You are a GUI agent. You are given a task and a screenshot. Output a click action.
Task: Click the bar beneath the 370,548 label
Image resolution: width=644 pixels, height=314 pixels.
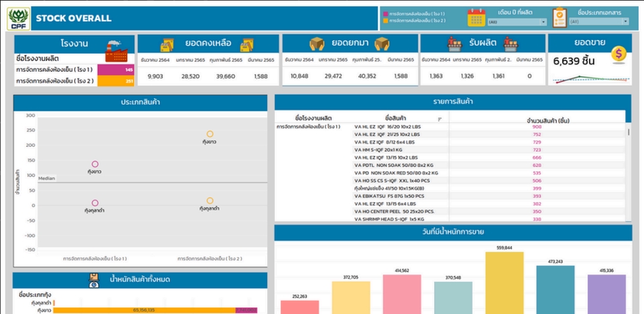(453, 297)
